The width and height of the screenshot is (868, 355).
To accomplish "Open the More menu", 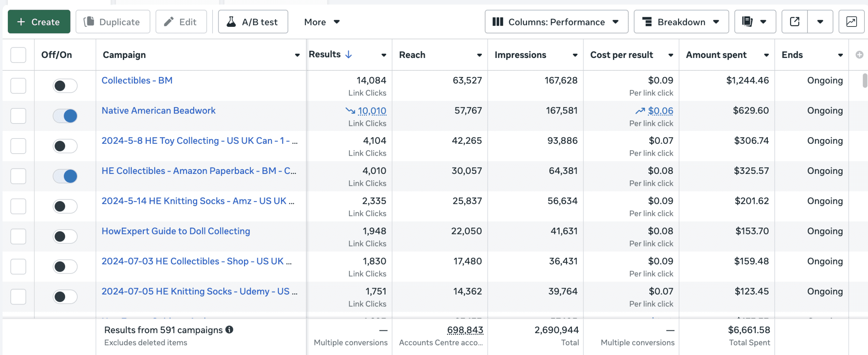I will (322, 22).
